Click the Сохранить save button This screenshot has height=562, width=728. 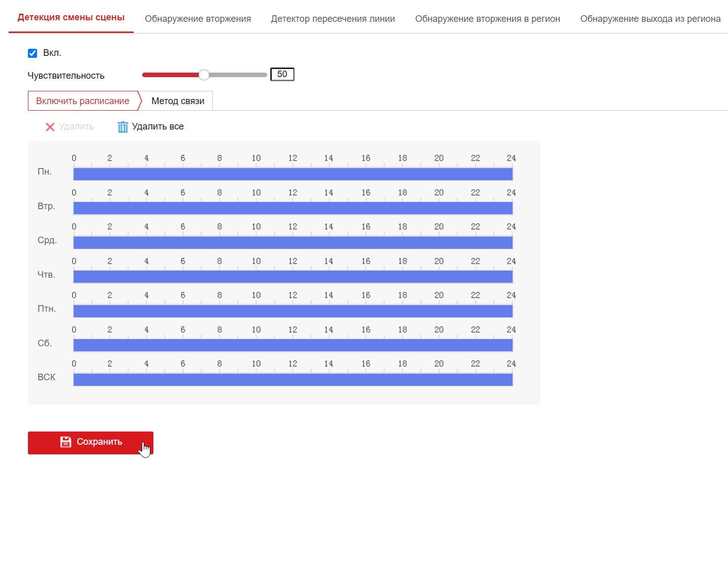click(90, 443)
